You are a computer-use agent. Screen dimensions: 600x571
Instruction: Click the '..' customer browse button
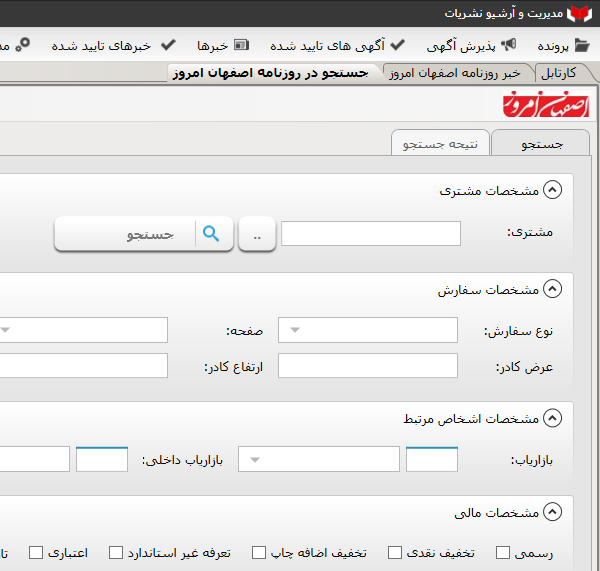257,234
